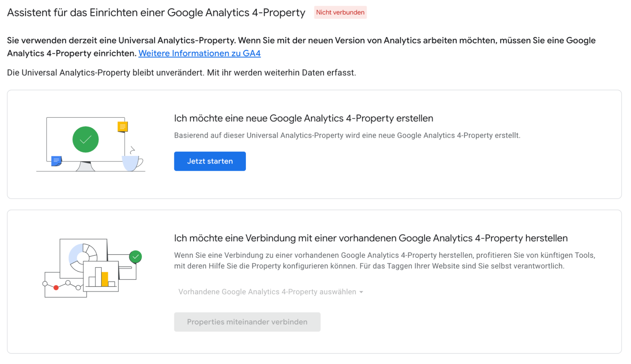Click the Jetzt starten button

210,161
